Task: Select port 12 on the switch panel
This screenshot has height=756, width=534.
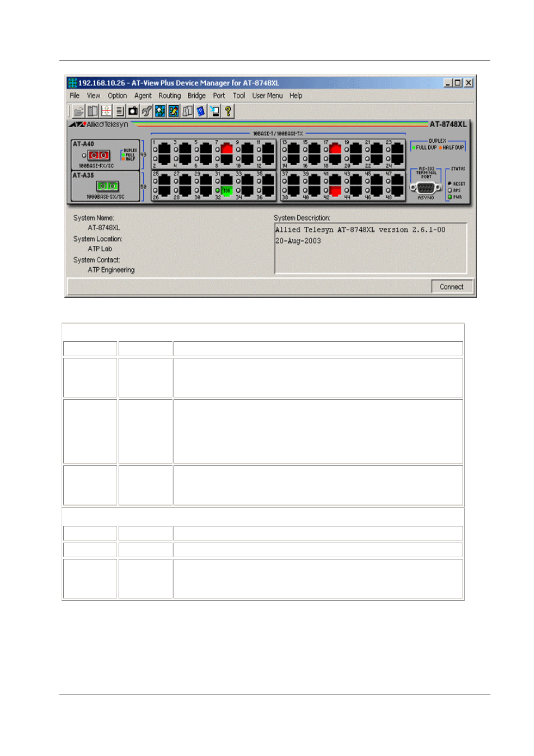Action: pyautogui.click(x=268, y=158)
